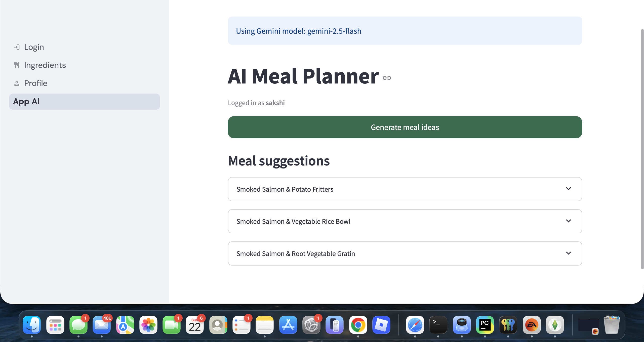644x342 pixels.
Task: Open PyCharm in the dock
Action: (x=485, y=325)
